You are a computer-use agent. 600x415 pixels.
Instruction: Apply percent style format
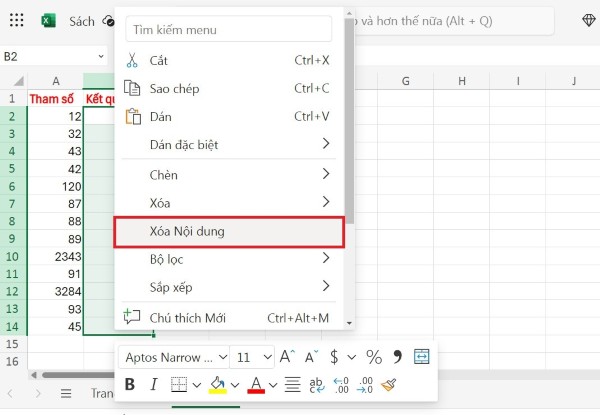374,357
